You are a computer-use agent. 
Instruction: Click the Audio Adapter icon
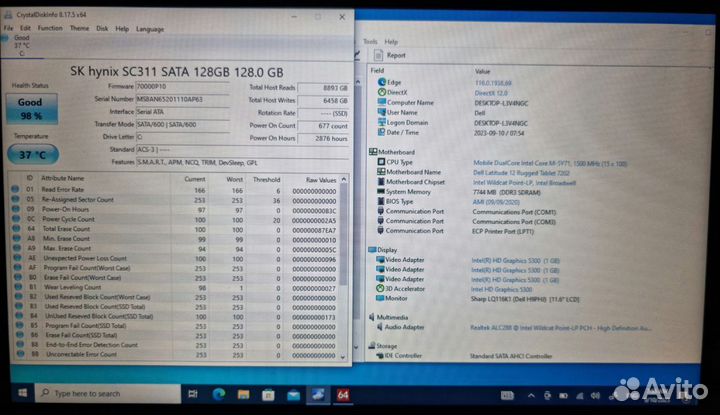click(380, 327)
